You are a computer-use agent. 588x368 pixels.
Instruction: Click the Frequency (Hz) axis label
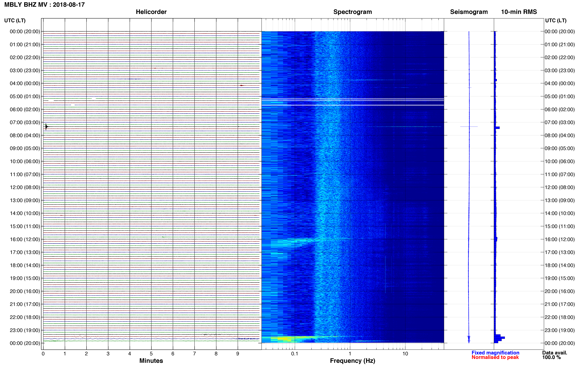[x=352, y=361]
